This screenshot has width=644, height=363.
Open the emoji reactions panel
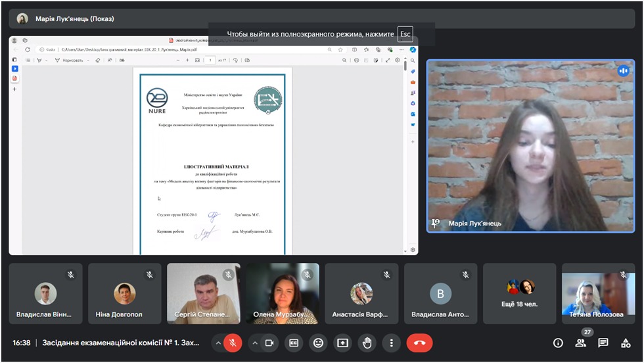(318, 343)
